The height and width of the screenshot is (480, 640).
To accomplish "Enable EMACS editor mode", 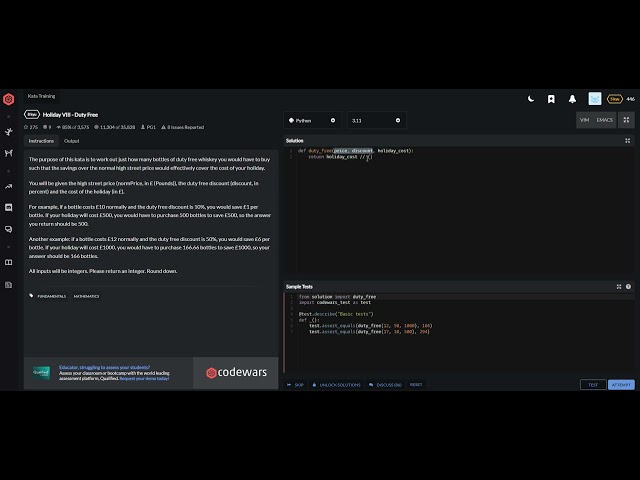I will pos(604,120).
